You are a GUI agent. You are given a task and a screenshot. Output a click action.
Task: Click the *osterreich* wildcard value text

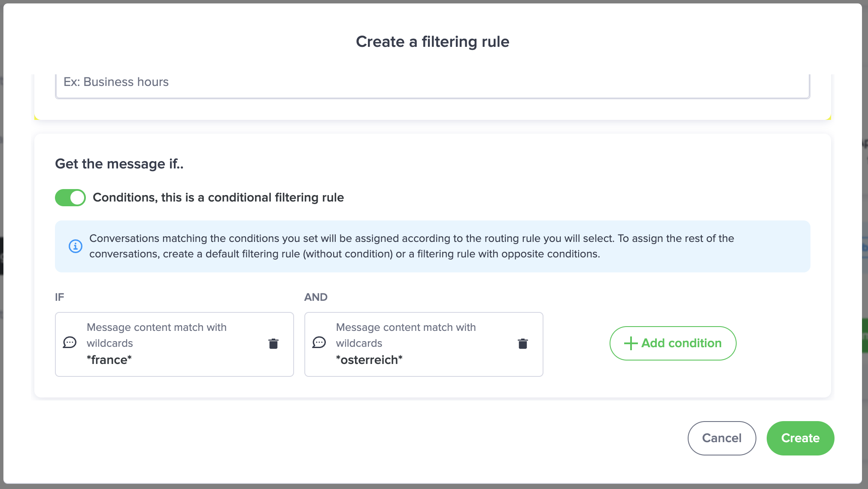click(x=369, y=360)
